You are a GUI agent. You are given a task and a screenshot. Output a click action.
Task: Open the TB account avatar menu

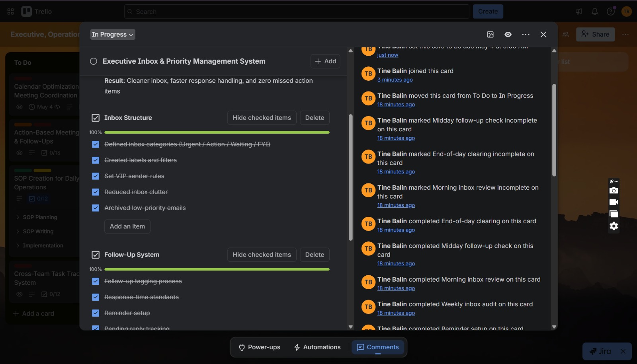(627, 12)
